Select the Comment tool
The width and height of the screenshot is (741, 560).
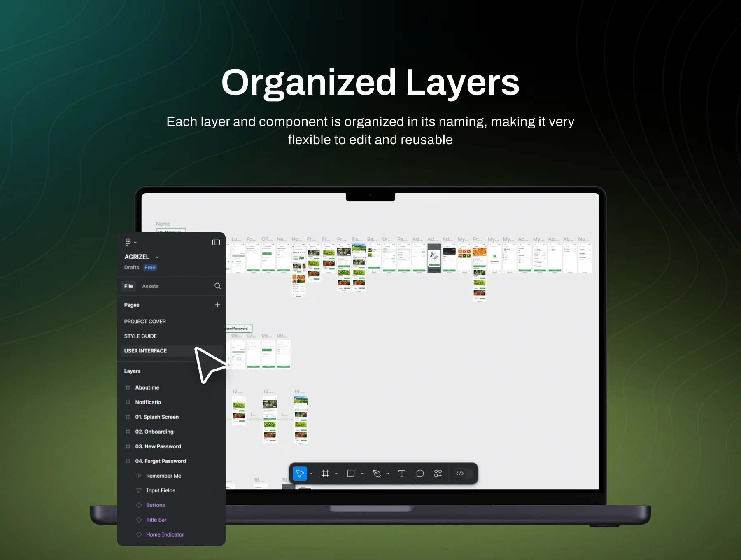(420, 474)
